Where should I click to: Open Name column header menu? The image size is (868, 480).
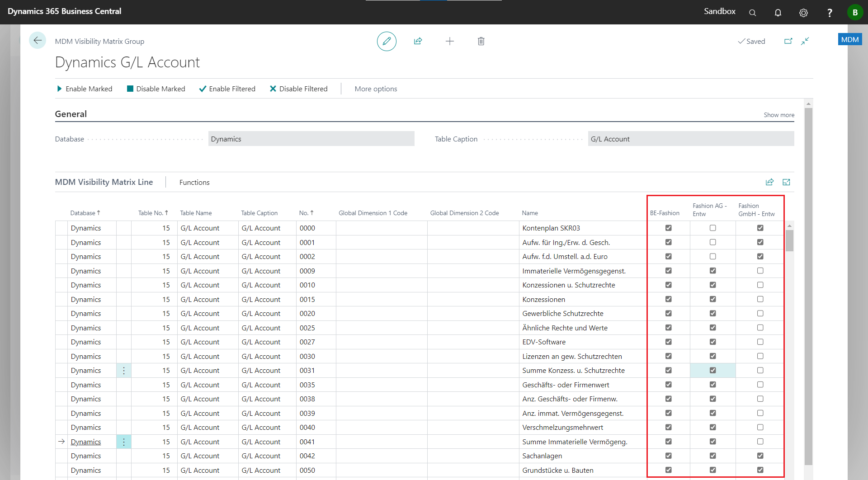[x=530, y=213]
